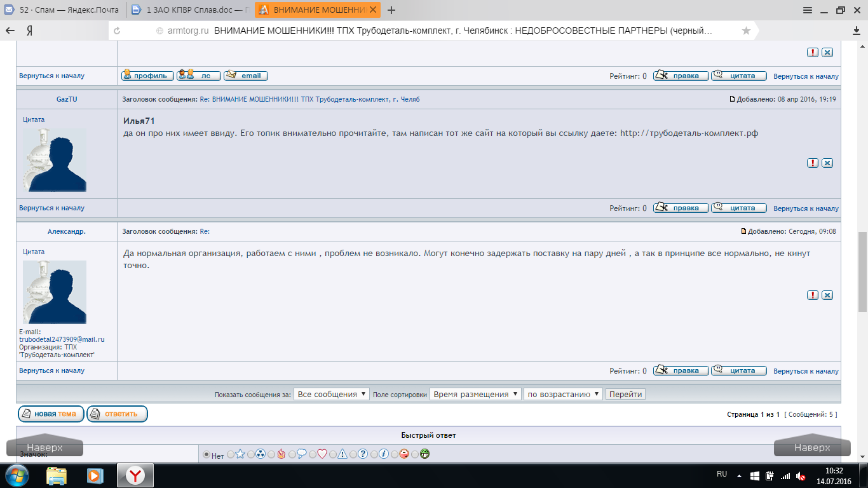Click the X delete icon on Александр's post

pos(827,295)
